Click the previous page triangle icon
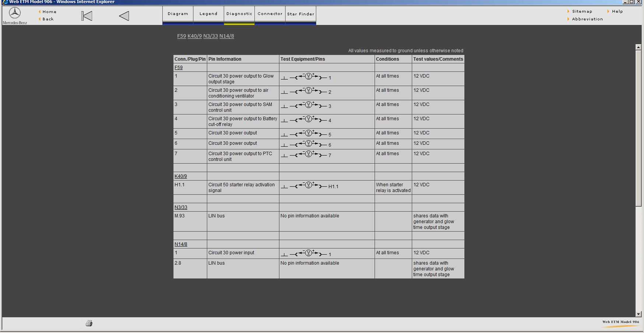This screenshot has width=644, height=333. coord(124,16)
